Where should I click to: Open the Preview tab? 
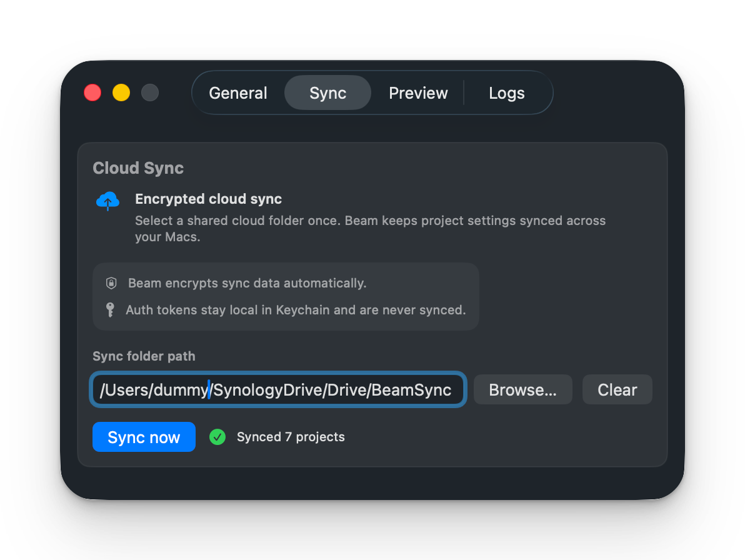pos(418,93)
